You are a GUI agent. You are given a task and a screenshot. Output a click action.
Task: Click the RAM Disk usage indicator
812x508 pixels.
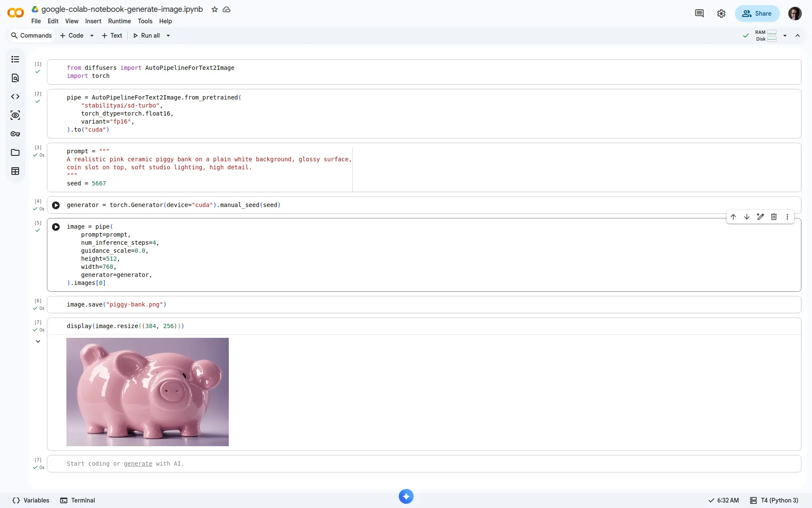click(x=766, y=36)
